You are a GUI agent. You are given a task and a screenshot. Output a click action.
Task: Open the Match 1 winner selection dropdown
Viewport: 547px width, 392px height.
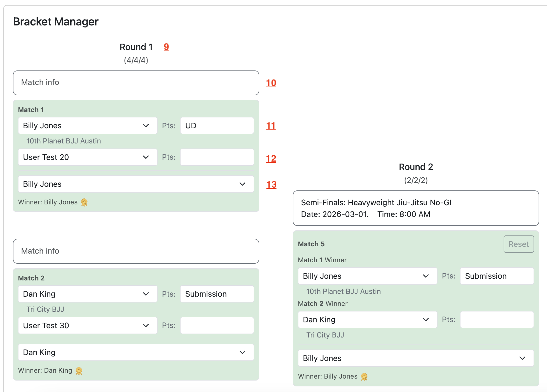[136, 184]
